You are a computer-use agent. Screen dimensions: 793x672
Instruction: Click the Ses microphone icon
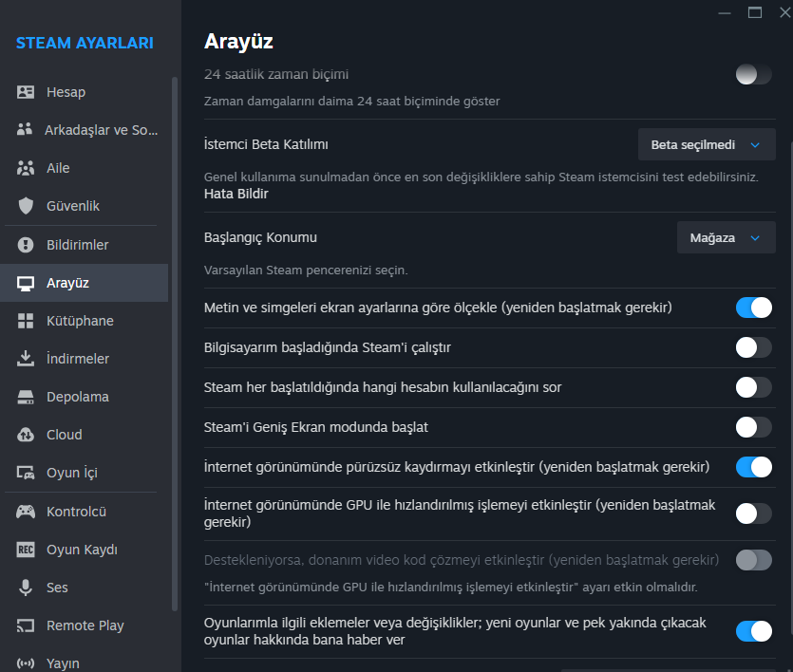[26, 588]
